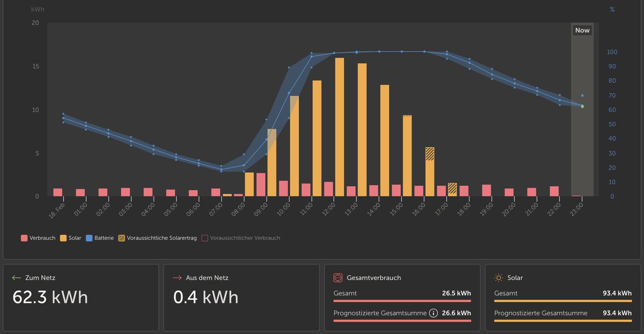This screenshot has width=644, height=334.
Task: Click the yellow Gesamt progress bar on Solar card
Action: click(x=562, y=300)
